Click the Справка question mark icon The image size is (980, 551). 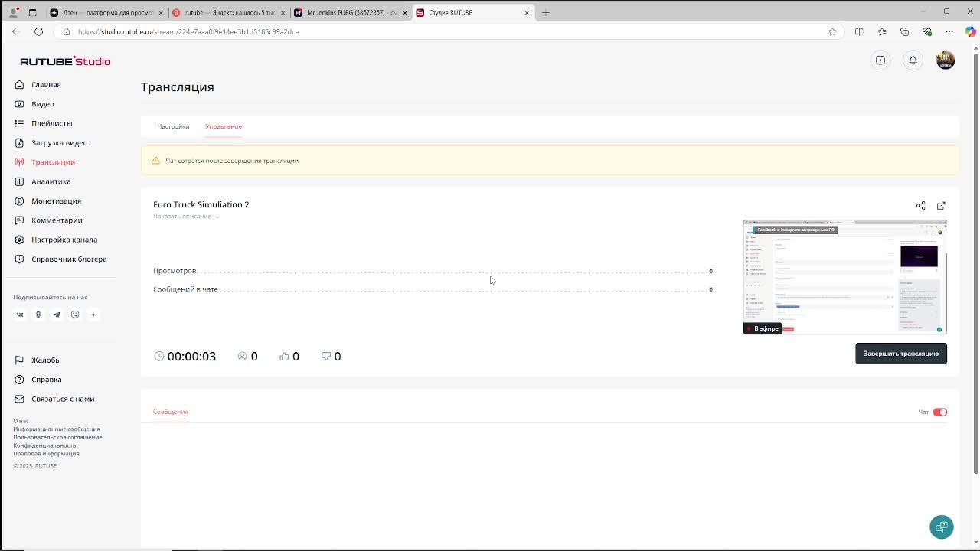[19, 380]
